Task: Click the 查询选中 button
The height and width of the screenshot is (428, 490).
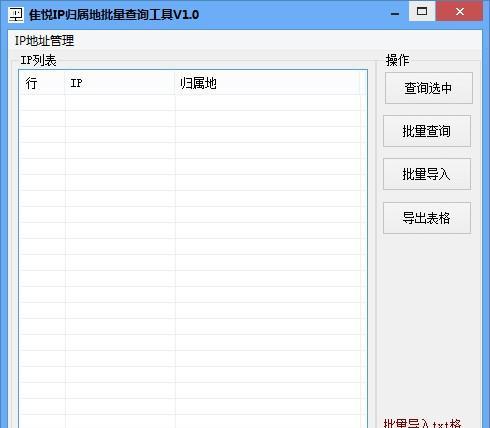Action: (429, 88)
